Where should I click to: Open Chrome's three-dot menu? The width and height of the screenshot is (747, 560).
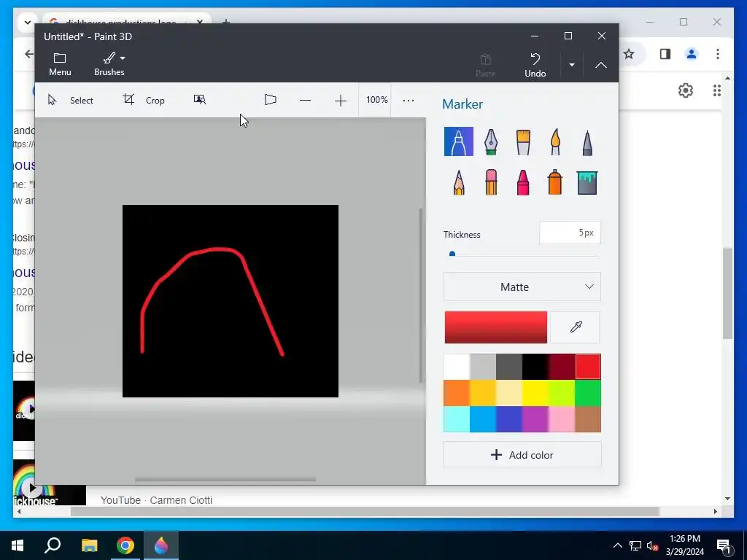pos(718,54)
